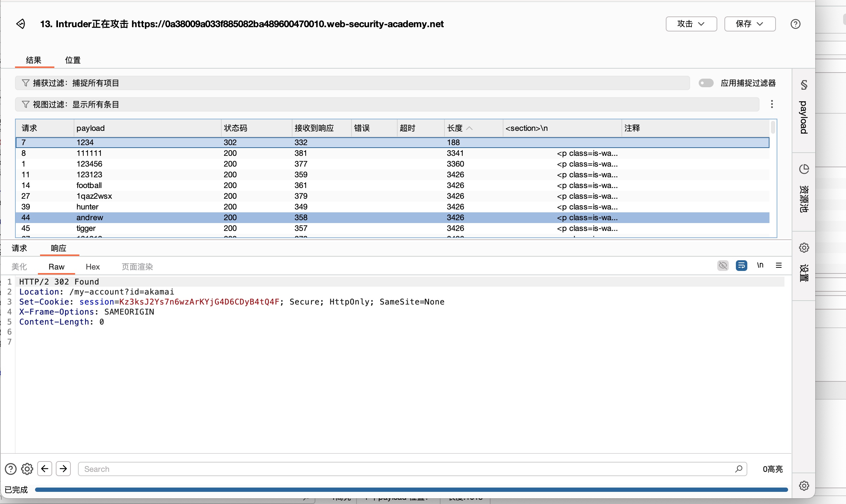Switch to the Hex view tab

(93, 267)
